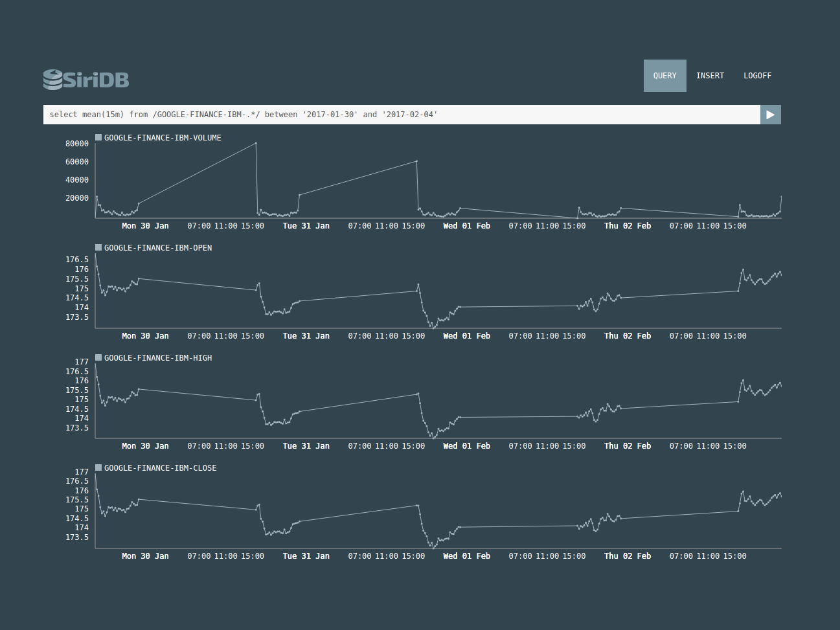The height and width of the screenshot is (630, 840).
Task: Click 'Tue 31 Jan' on the open chart axis
Action: 306,336
